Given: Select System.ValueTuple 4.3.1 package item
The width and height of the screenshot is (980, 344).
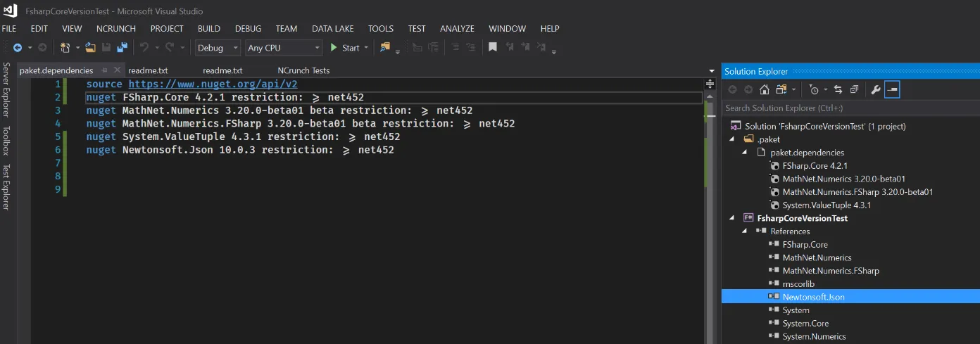Looking at the screenshot, I should point(827,205).
